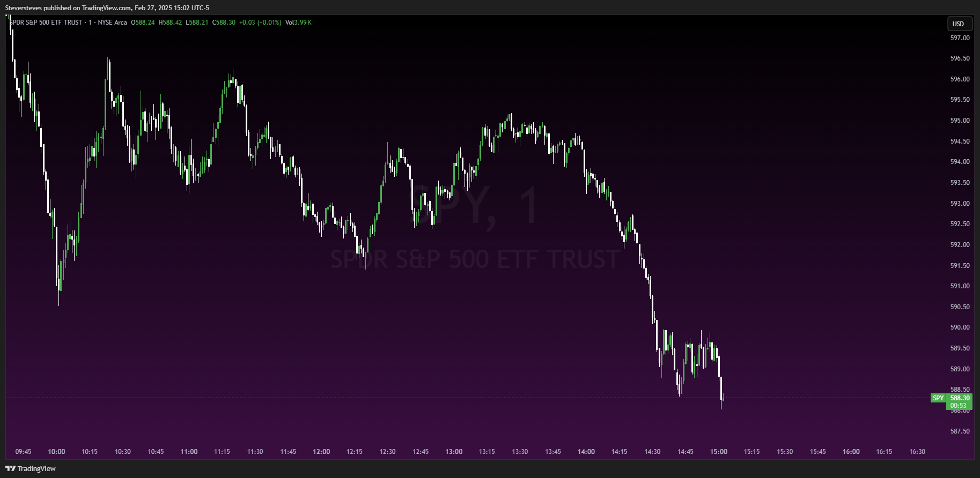Screen dimensions: 980x478
Task: Click the 593.50 price axis label
Action: (960, 183)
